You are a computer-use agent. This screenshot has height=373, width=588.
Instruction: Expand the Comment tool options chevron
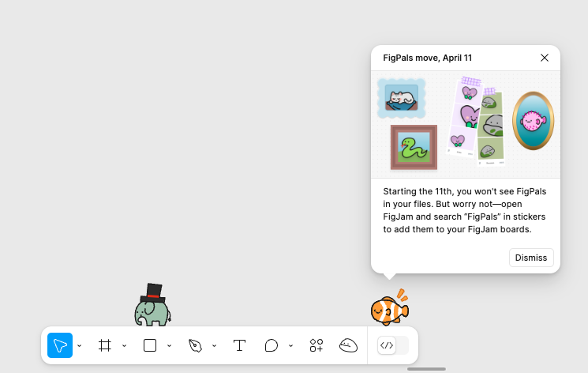pos(290,345)
